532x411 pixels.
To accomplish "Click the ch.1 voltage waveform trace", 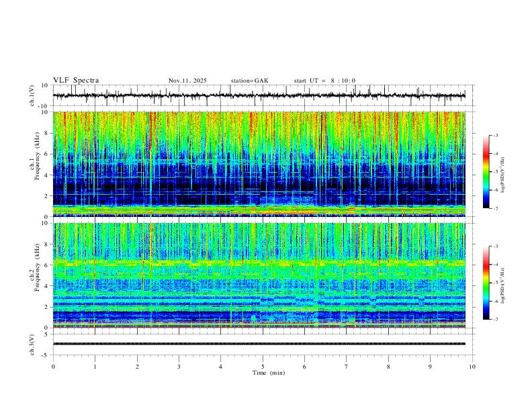I will point(259,95).
